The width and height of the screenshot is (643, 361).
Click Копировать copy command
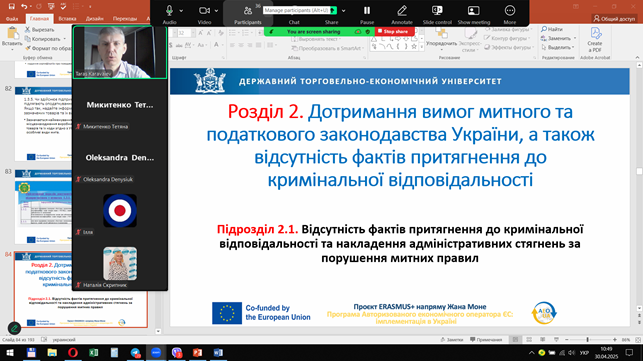tap(42, 39)
